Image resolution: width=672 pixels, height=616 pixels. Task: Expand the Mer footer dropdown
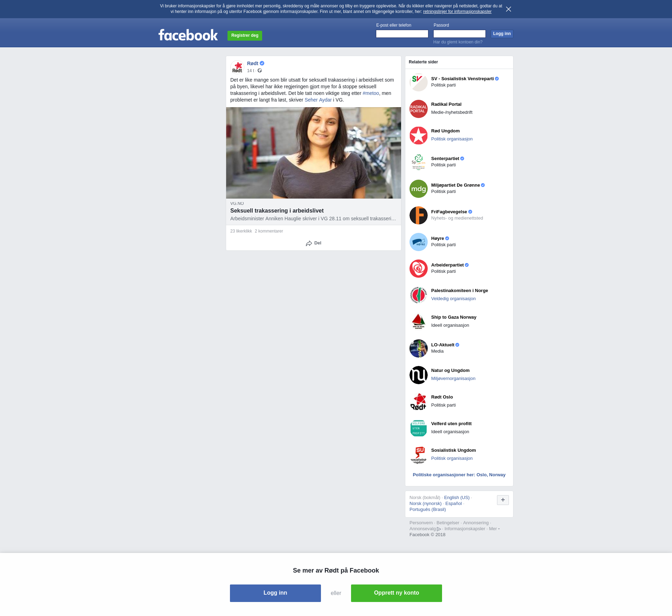(x=494, y=529)
